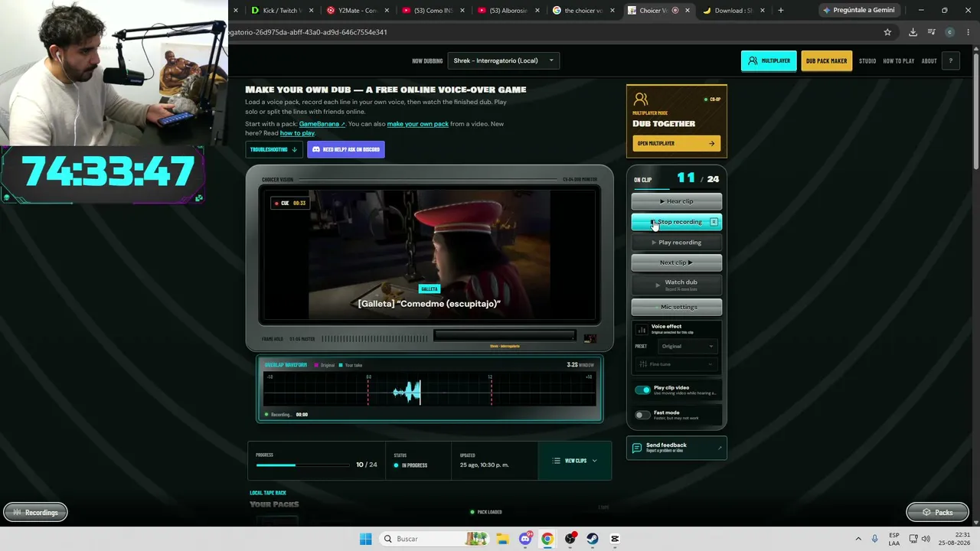Viewport: 980px width, 551px height.
Task: Open the Chrome profile avatar
Action: pos(950,32)
